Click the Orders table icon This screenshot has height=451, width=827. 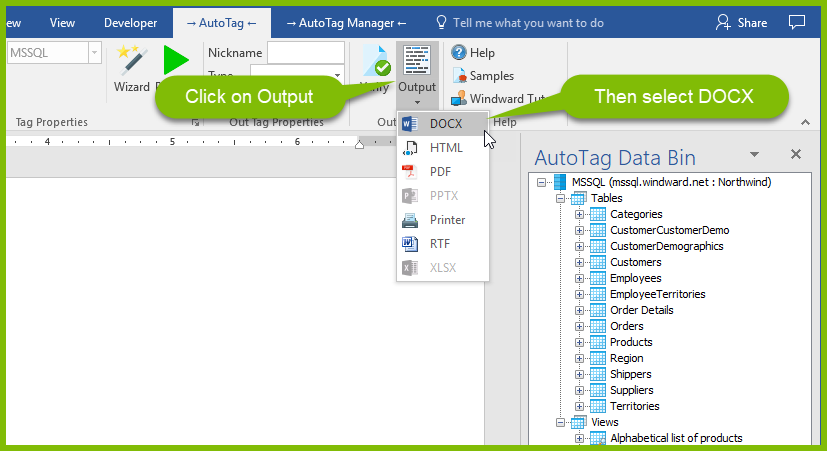coord(598,326)
